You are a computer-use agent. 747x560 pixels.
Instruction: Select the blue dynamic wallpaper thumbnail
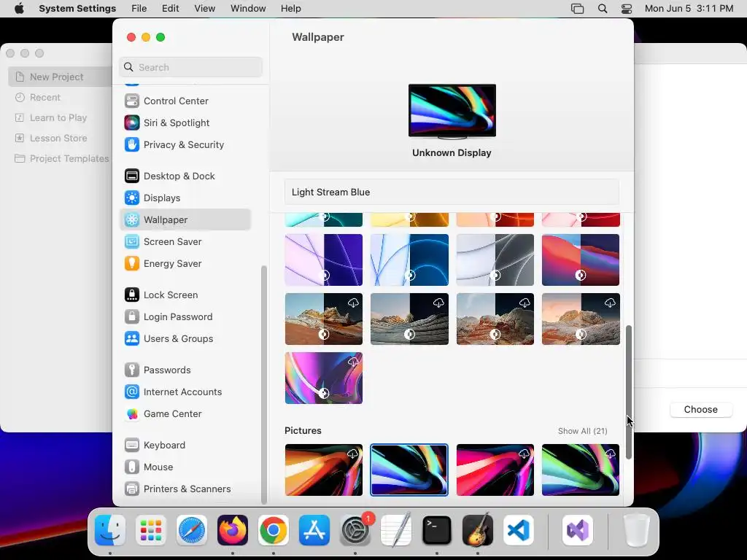click(409, 260)
